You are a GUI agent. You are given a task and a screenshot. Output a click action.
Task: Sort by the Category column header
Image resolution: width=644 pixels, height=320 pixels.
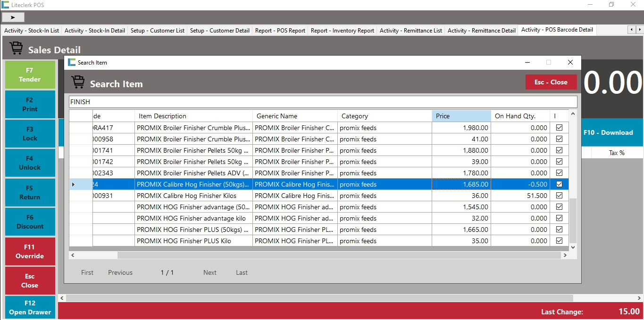point(385,116)
